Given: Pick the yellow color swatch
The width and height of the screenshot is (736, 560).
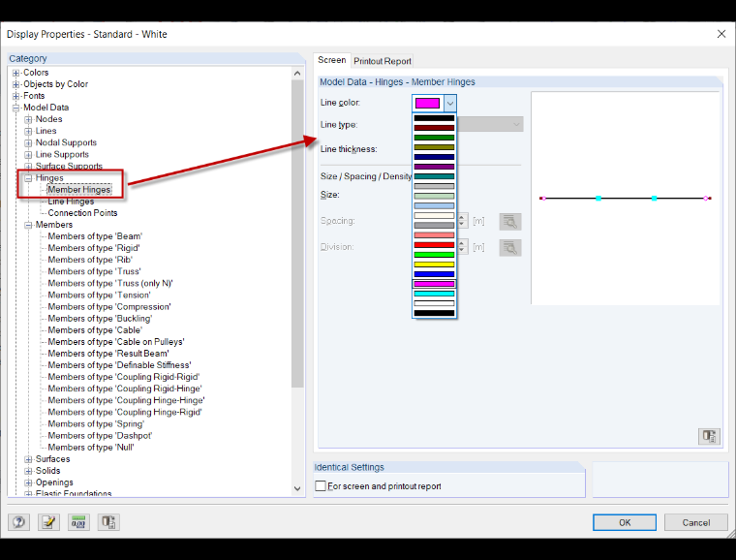Looking at the screenshot, I should 434,264.
